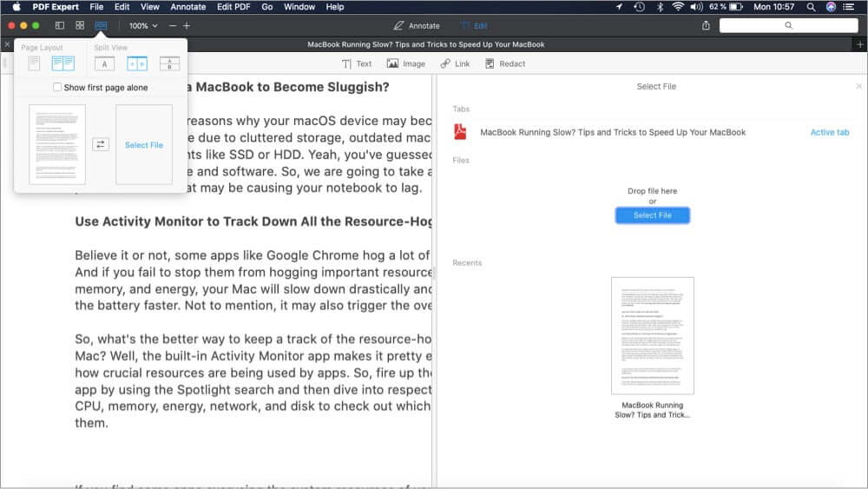This screenshot has height=489, width=868.
Task: Enable Show first page alone
Action: [57, 88]
